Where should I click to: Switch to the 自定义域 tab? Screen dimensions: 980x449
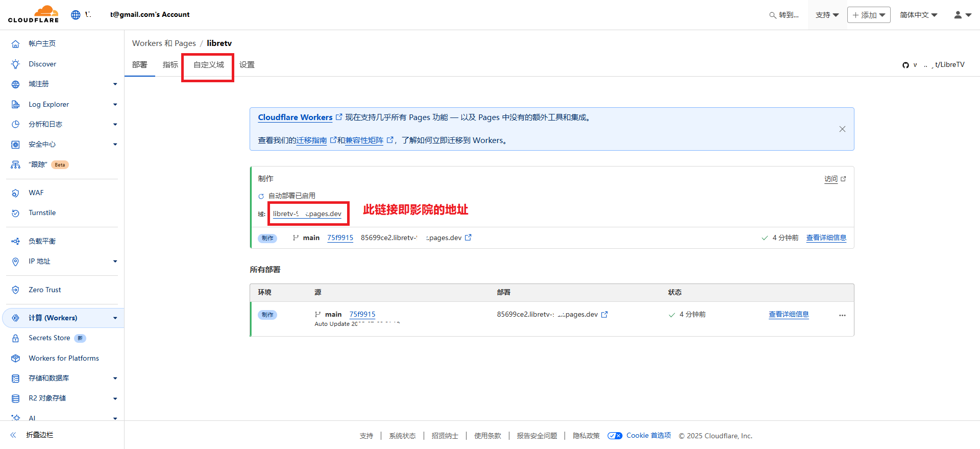pos(208,65)
